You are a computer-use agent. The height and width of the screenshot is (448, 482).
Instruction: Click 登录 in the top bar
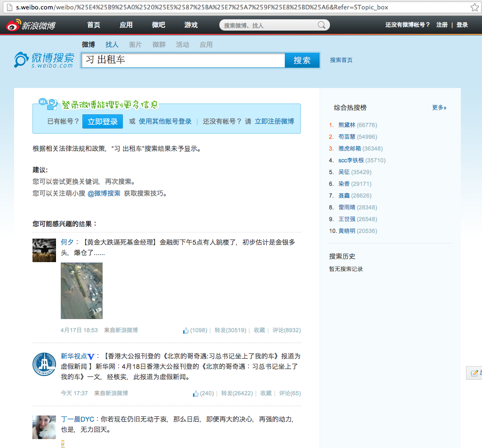462,25
